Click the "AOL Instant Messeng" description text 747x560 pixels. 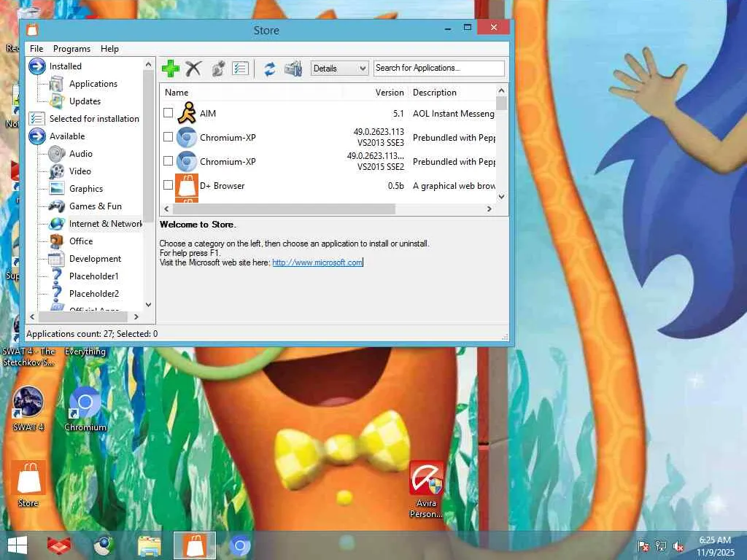[x=454, y=113]
